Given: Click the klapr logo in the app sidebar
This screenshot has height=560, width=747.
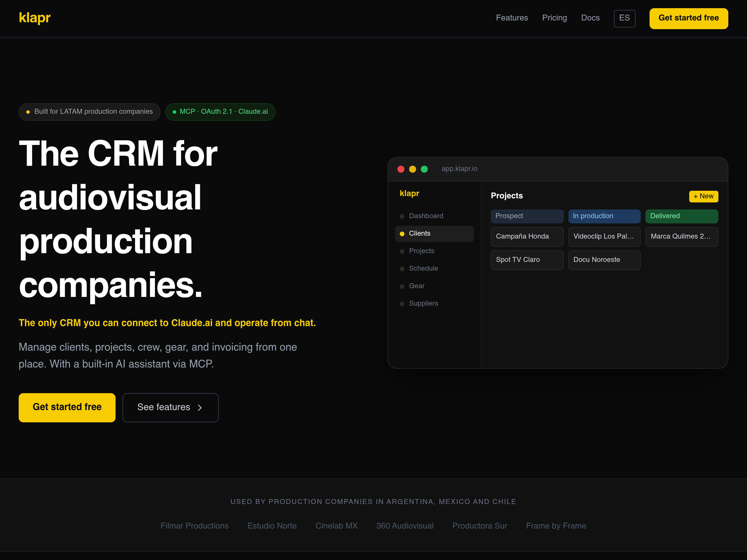Looking at the screenshot, I should (x=409, y=193).
